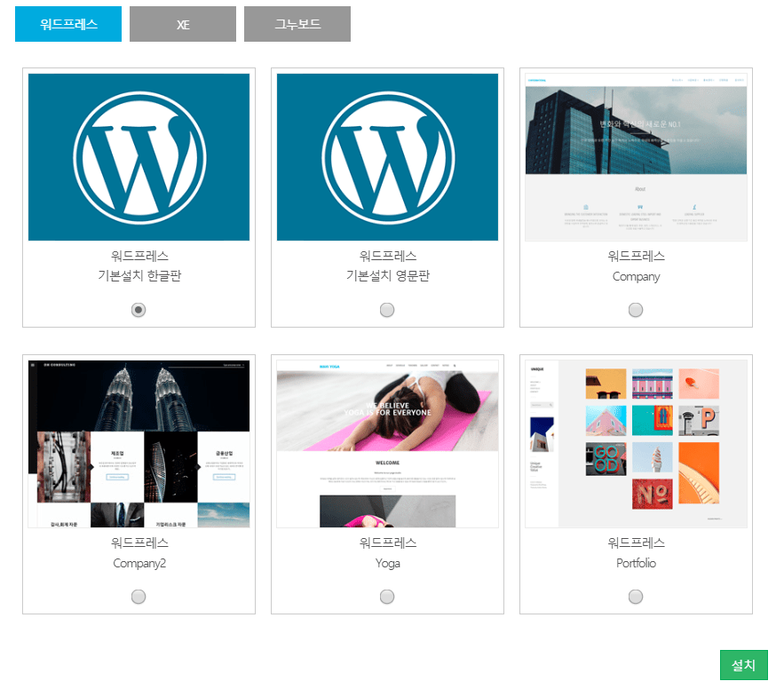Click the 'Yoga' theme label
Screen dimensions: 784x697
(x=387, y=564)
